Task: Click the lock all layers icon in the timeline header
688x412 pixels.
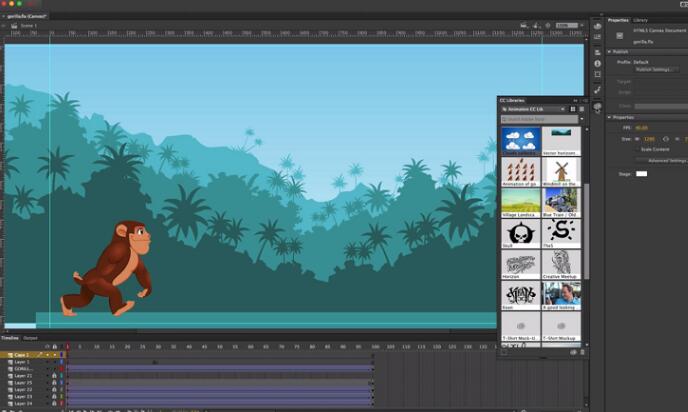Action: [x=54, y=347]
